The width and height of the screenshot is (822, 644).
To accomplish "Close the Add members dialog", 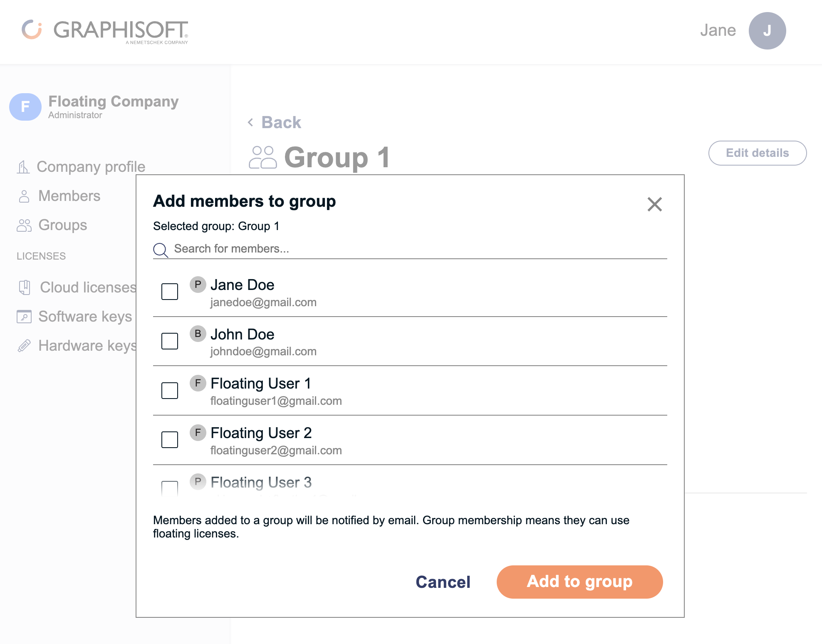I will (x=654, y=204).
